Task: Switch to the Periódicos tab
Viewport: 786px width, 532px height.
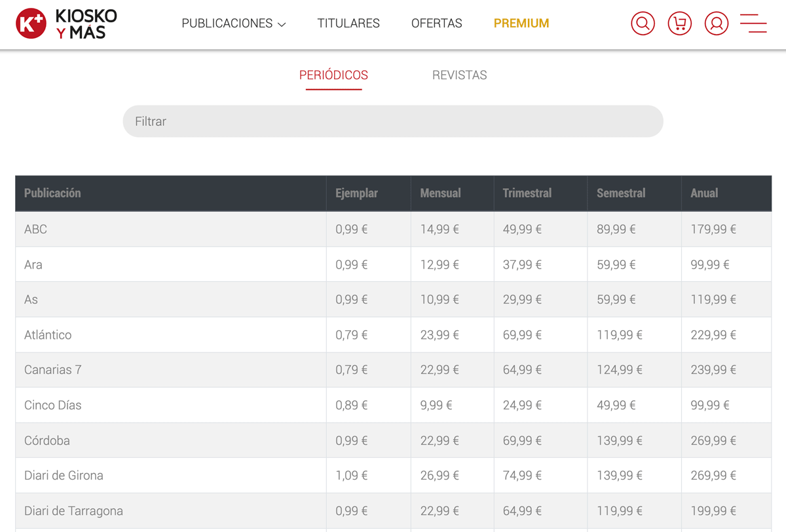Action: pyautogui.click(x=333, y=75)
